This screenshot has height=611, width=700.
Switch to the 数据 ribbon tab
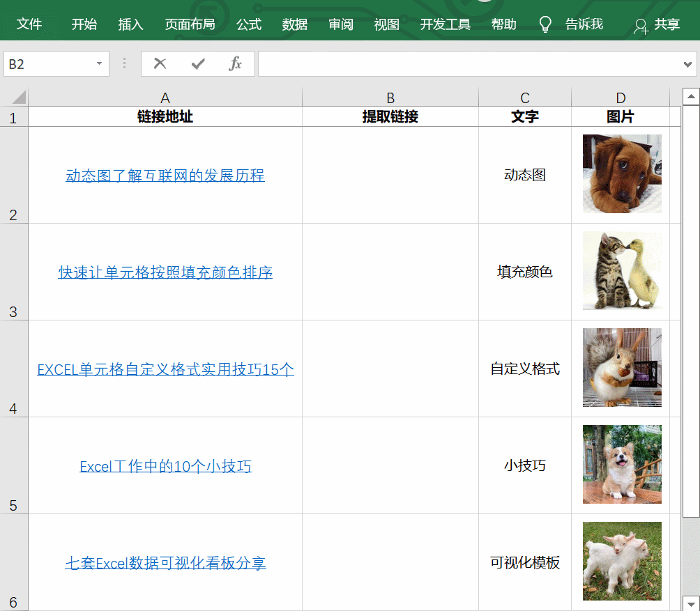(295, 24)
